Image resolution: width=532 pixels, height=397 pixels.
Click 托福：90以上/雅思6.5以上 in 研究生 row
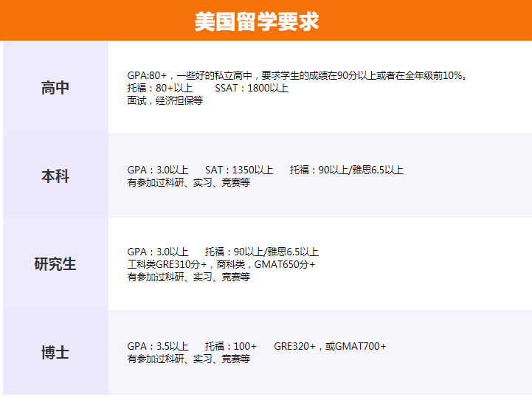pos(262,252)
